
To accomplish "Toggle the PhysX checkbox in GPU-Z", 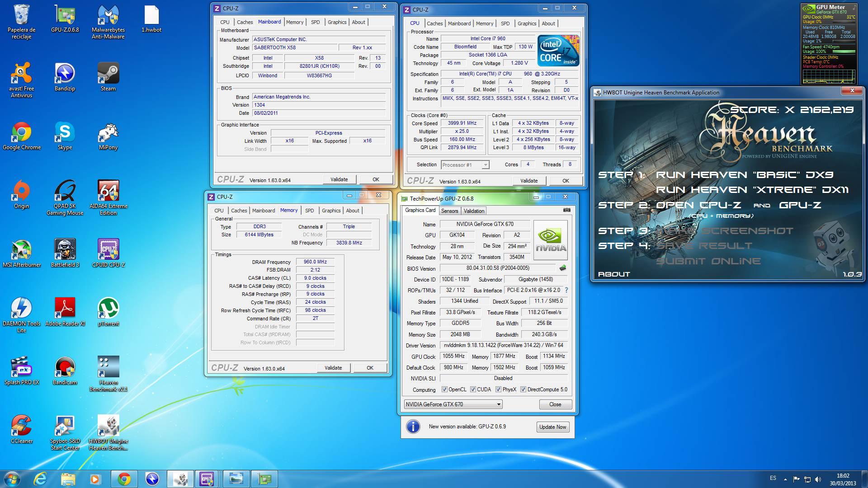I will (x=498, y=389).
